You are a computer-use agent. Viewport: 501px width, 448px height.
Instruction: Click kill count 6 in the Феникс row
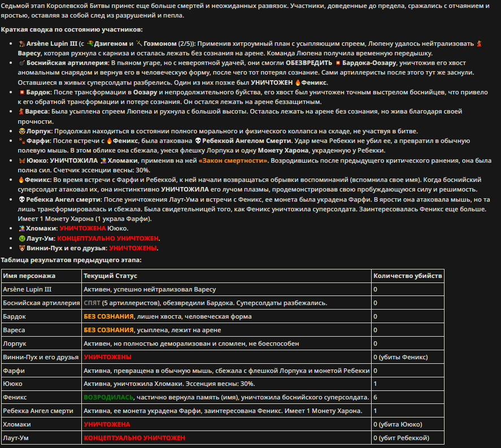coord(408,397)
